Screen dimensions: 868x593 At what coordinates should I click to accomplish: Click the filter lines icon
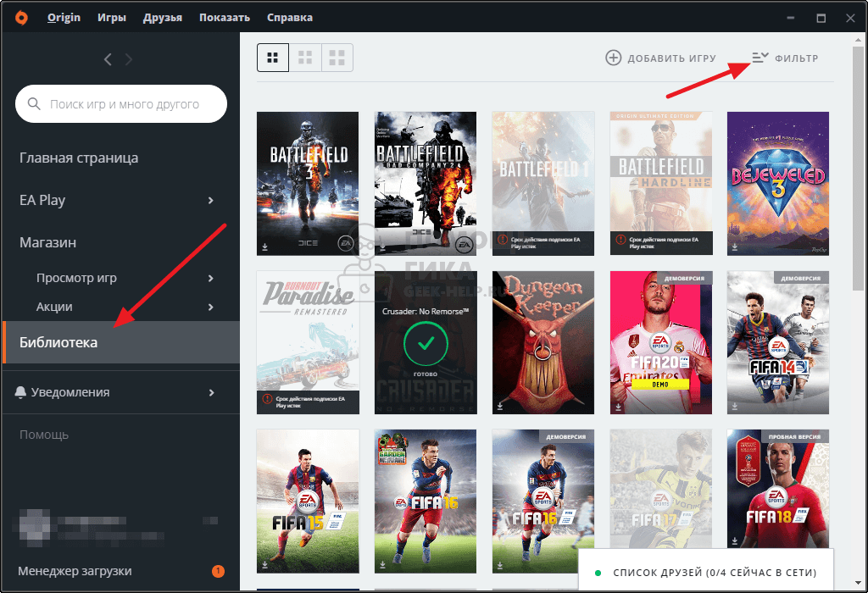coord(760,58)
